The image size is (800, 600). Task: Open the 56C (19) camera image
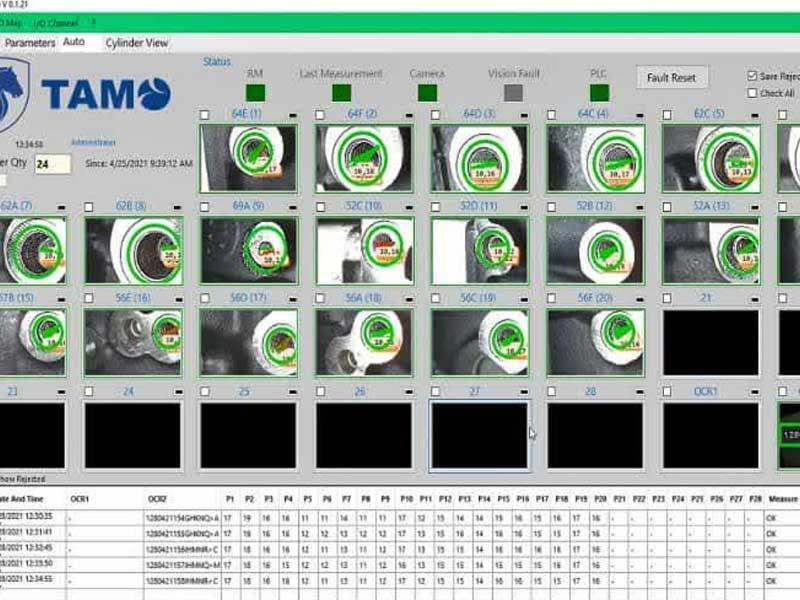[x=480, y=342]
